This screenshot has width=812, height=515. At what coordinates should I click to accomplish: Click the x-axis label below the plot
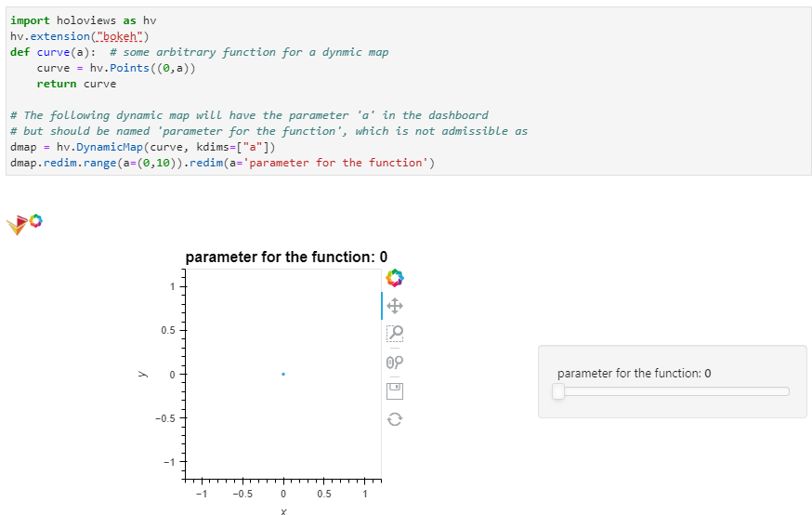[283, 510]
